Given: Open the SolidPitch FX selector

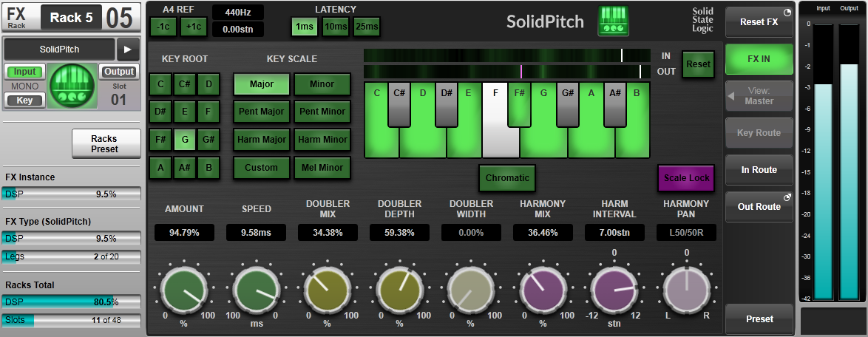Looking at the screenshot, I should pos(59,50).
